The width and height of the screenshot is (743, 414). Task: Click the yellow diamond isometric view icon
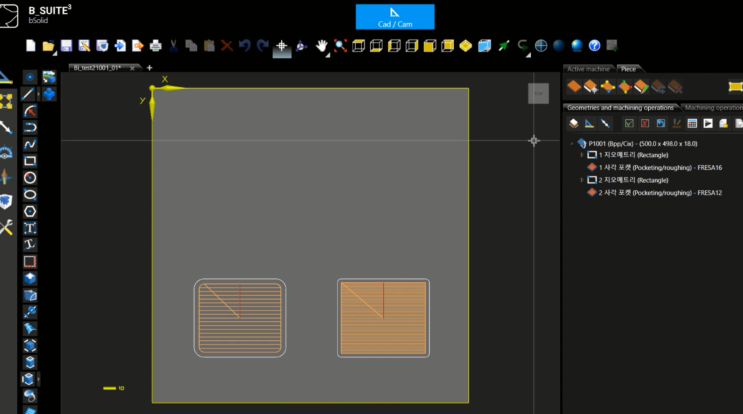click(466, 45)
